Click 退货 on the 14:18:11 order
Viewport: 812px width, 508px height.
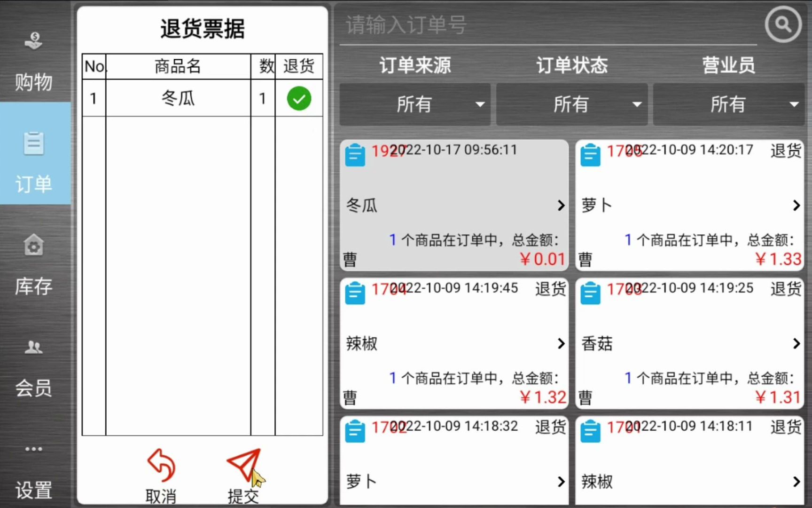coord(786,427)
